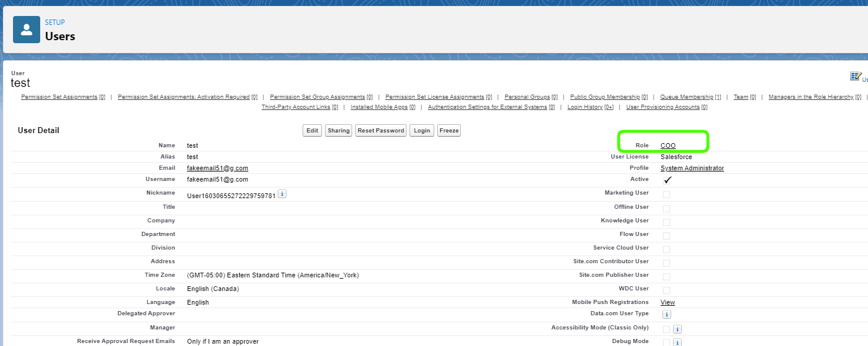Select the Alias value test

(x=193, y=157)
